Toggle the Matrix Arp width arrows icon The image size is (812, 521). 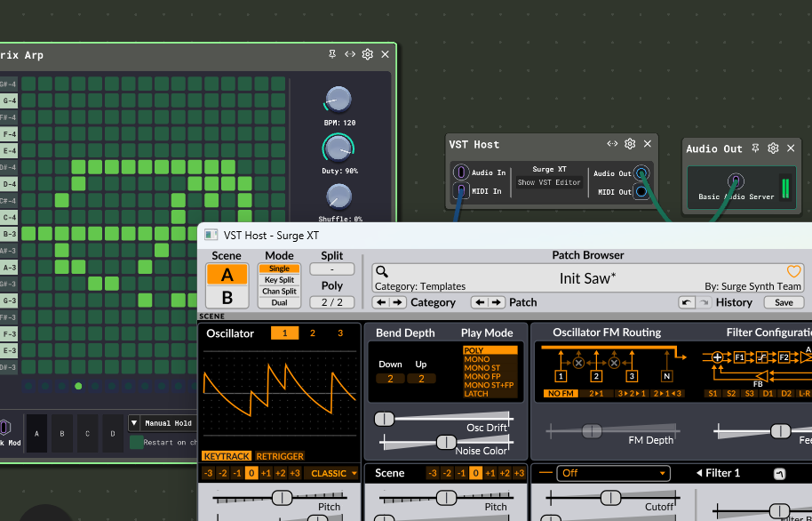pyautogui.click(x=350, y=54)
